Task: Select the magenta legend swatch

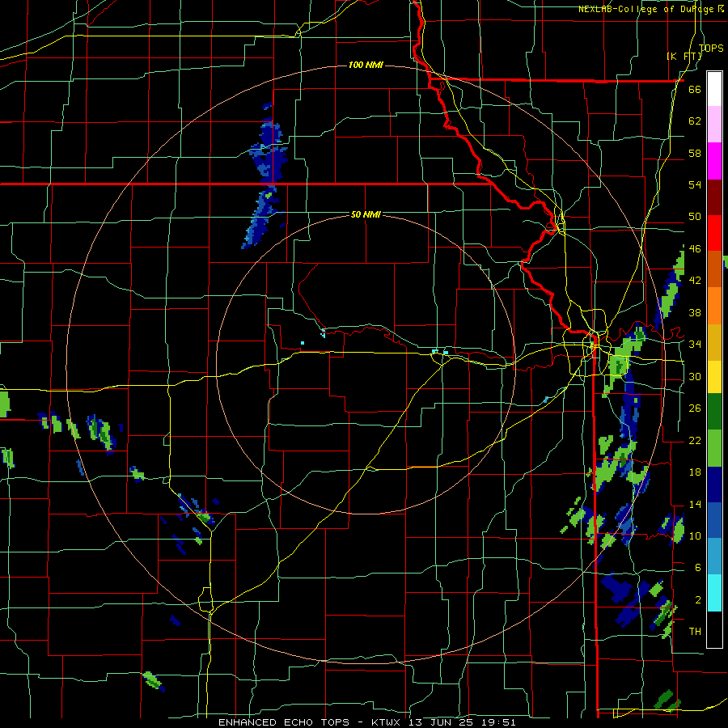Action: coord(714,161)
